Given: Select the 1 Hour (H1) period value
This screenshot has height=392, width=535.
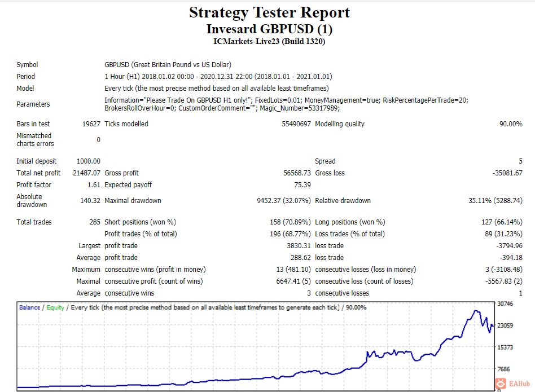Looking at the screenshot, I should 218,76.
